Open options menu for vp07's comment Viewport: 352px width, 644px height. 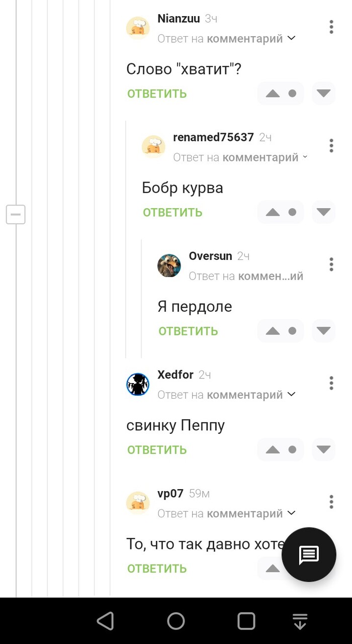click(x=331, y=502)
